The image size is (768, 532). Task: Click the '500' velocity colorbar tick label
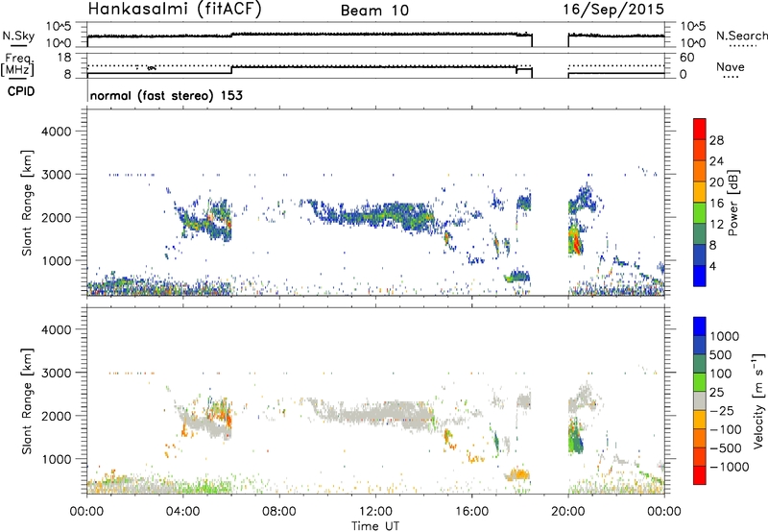coord(721,354)
